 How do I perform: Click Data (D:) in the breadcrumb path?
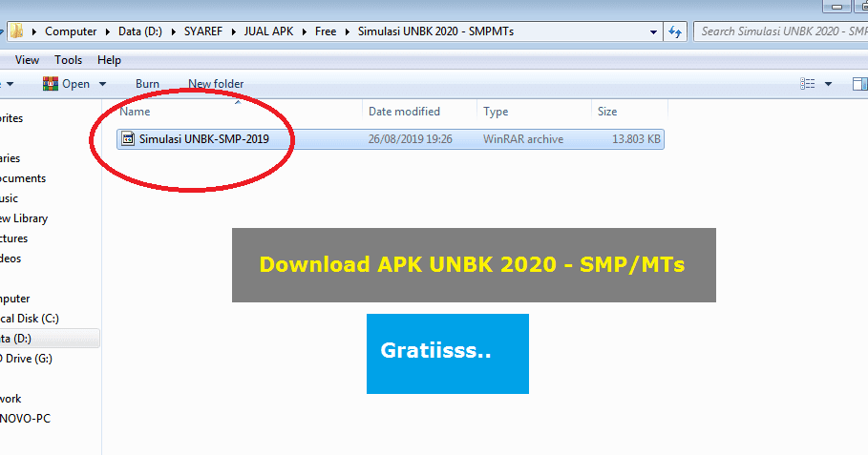(x=140, y=31)
